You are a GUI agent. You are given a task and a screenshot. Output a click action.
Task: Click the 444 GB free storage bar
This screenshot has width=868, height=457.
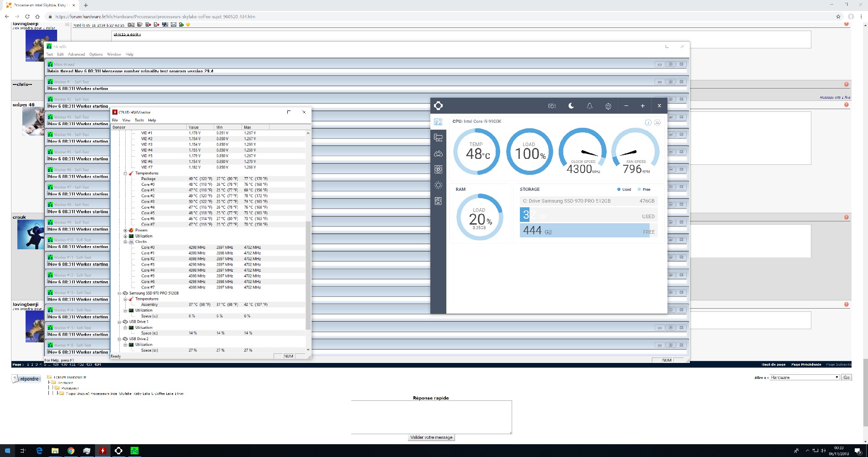(x=588, y=230)
